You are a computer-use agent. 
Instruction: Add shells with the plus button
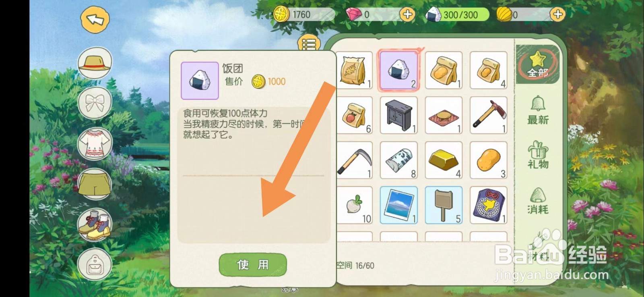[557, 15]
